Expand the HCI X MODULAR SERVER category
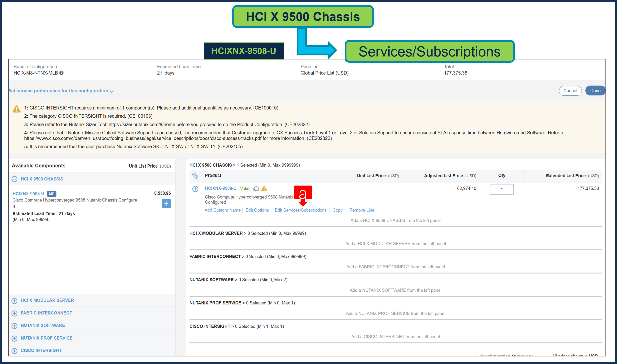 pos(14,300)
